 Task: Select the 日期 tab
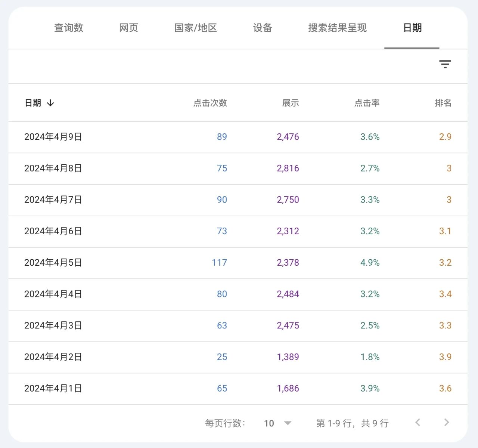click(x=412, y=28)
